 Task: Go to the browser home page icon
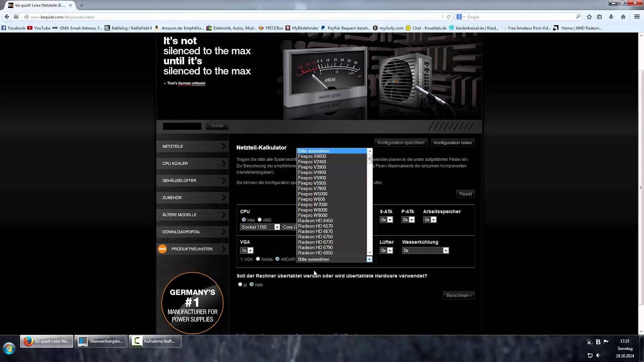pos(623,17)
